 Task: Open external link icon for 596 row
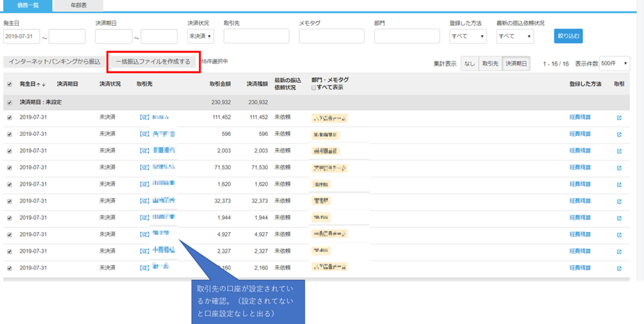(619, 134)
